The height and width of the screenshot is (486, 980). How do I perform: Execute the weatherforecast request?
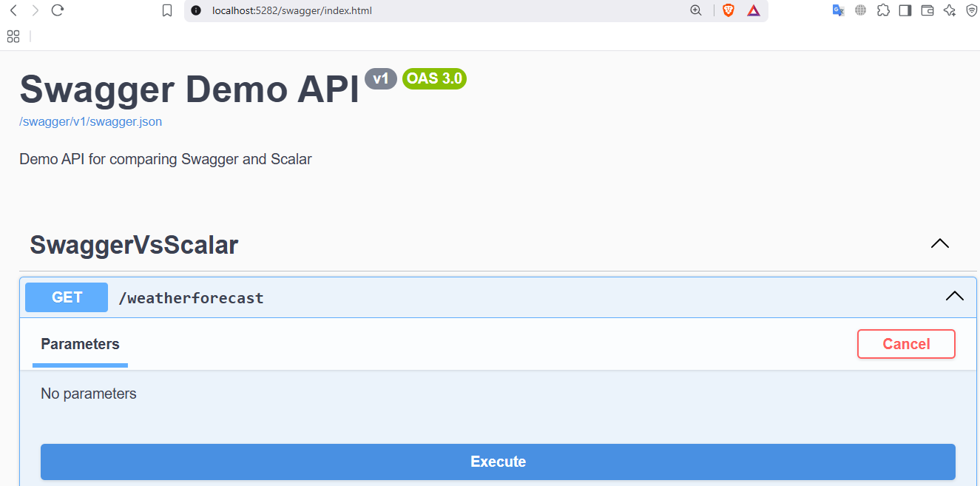click(x=498, y=462)
